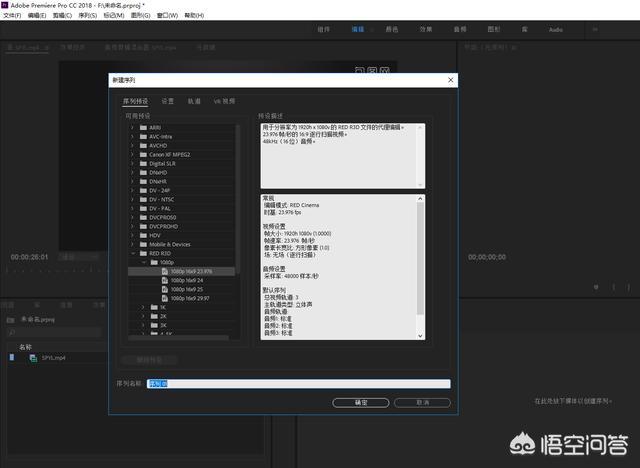Expand the 1K subfolder
This screenshot has width=640, height=468.
pos(143,307)
